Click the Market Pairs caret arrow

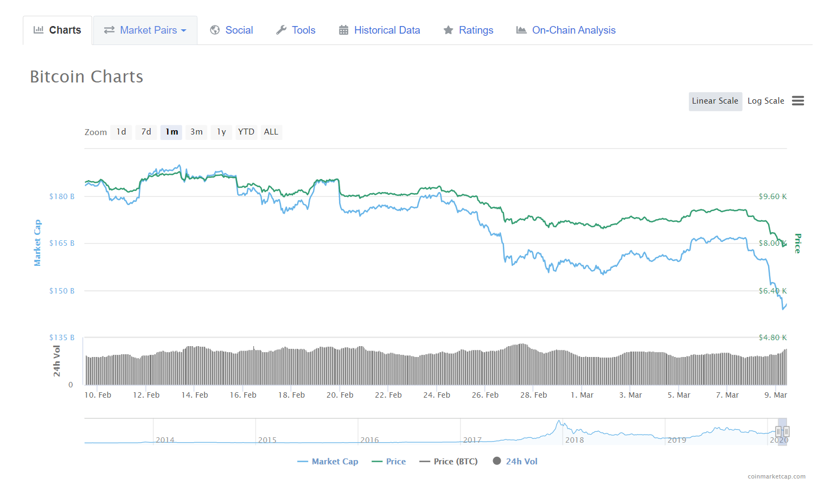pos(183,31)
